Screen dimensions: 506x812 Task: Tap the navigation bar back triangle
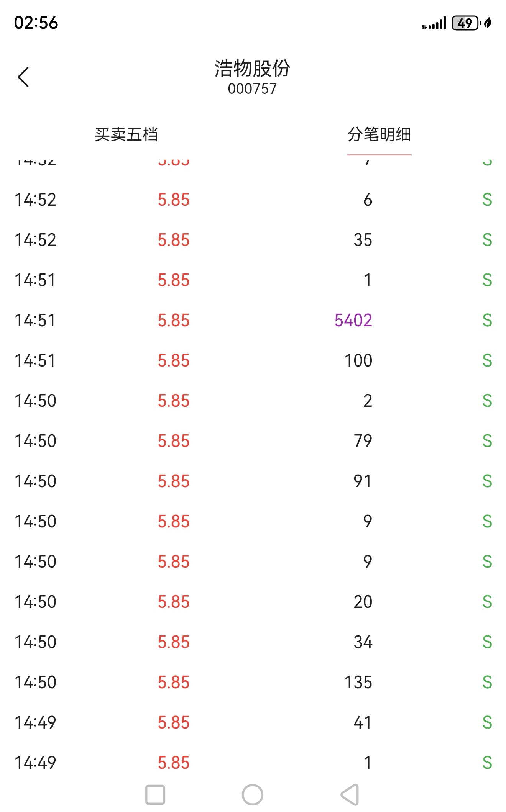coord(350,794)
